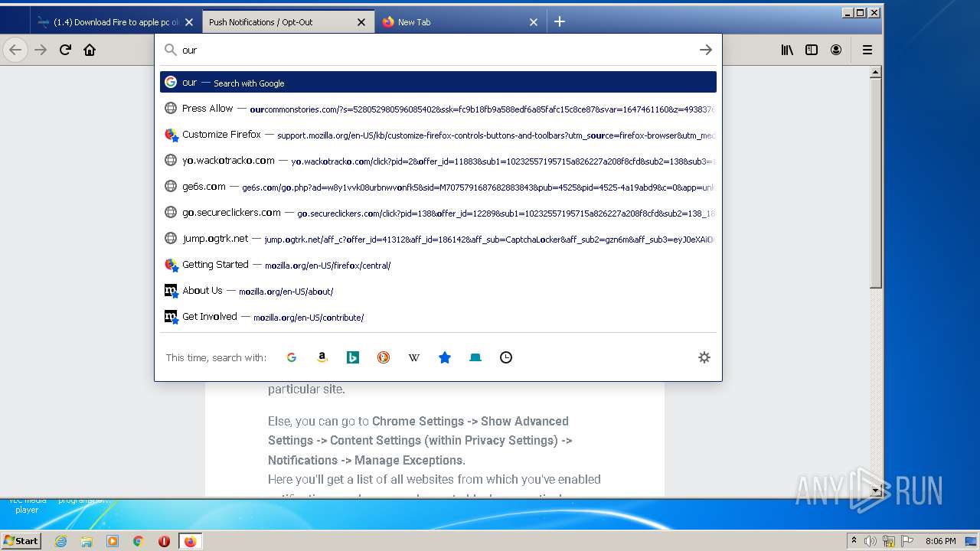Screen dimensions: 980x551
Task: Reload the current page
Action: [65, 50]
